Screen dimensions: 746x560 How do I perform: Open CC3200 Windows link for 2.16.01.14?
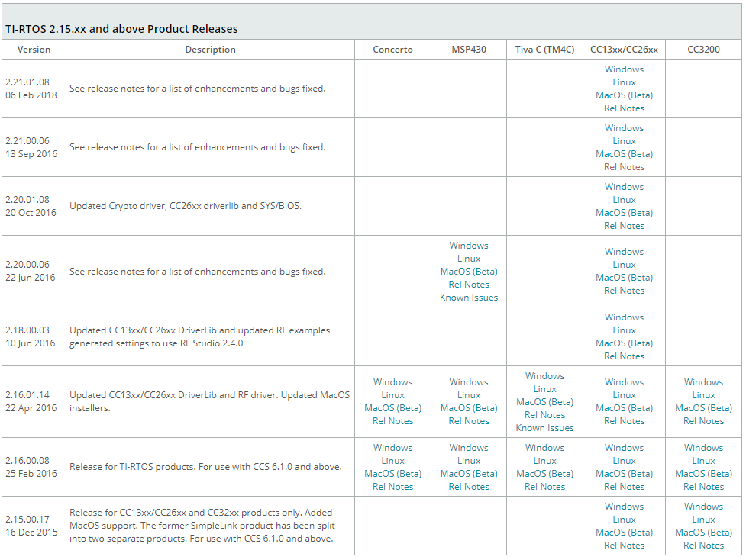[x=703, y=382]
